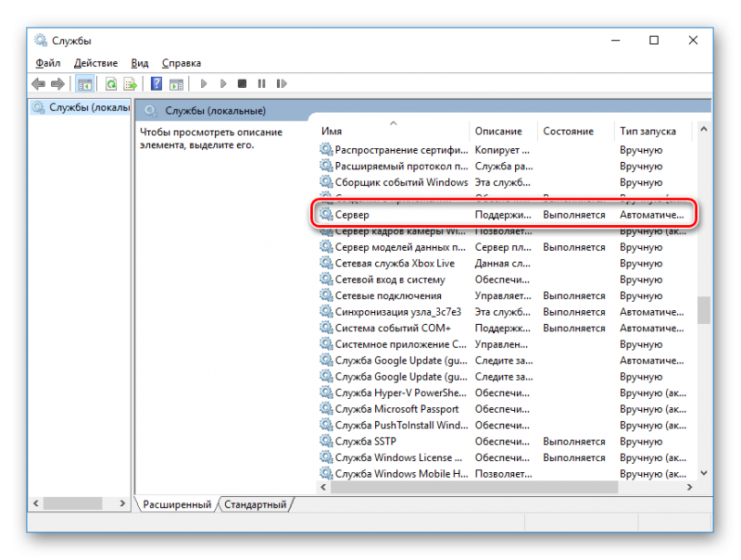Sort by the Состояние column header
Viewport: 741px width, 560px height.
[x=576, y=131]
